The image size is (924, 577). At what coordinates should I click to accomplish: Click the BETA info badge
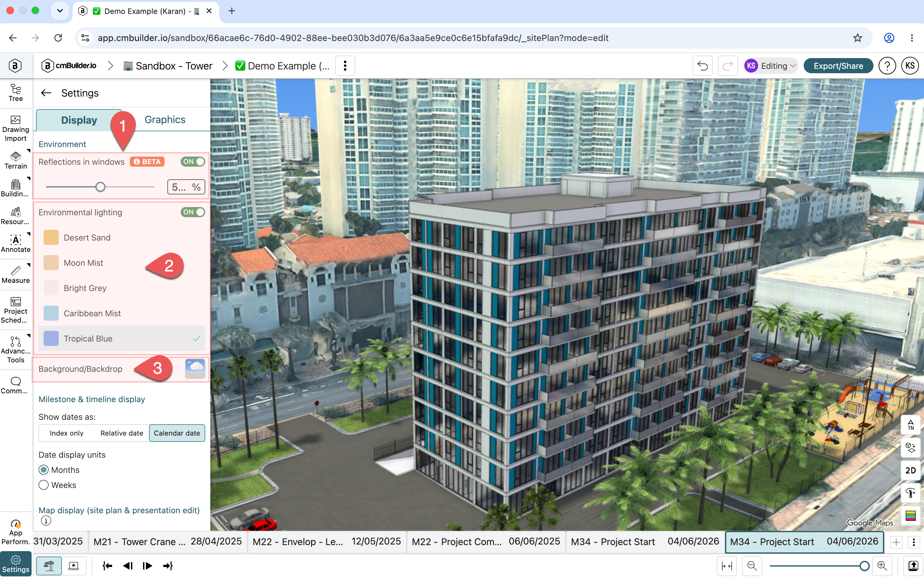(147, 162)
